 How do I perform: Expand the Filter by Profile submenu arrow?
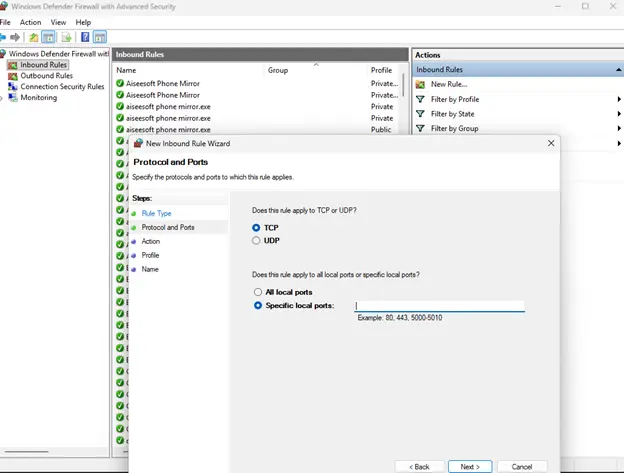point(619,99)
